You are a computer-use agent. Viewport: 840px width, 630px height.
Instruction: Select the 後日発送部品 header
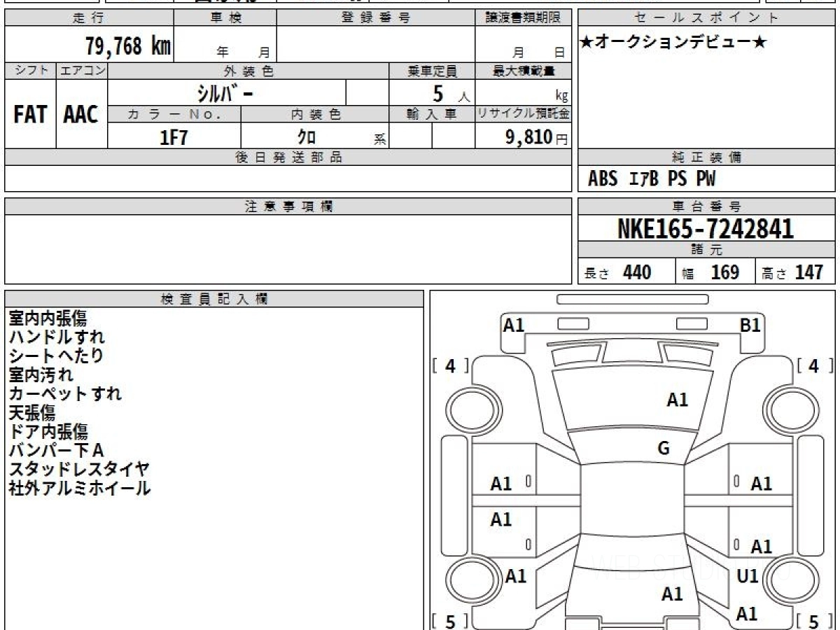coord(288,157)
